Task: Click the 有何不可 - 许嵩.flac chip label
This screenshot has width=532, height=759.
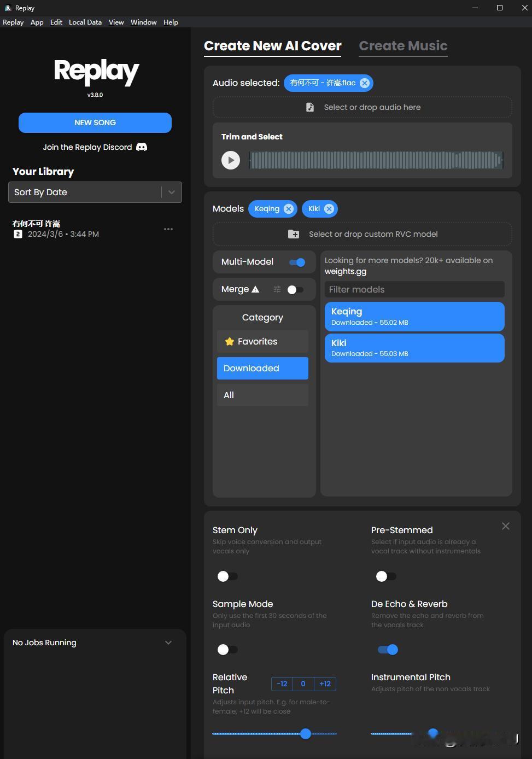Action: point(323,83)
